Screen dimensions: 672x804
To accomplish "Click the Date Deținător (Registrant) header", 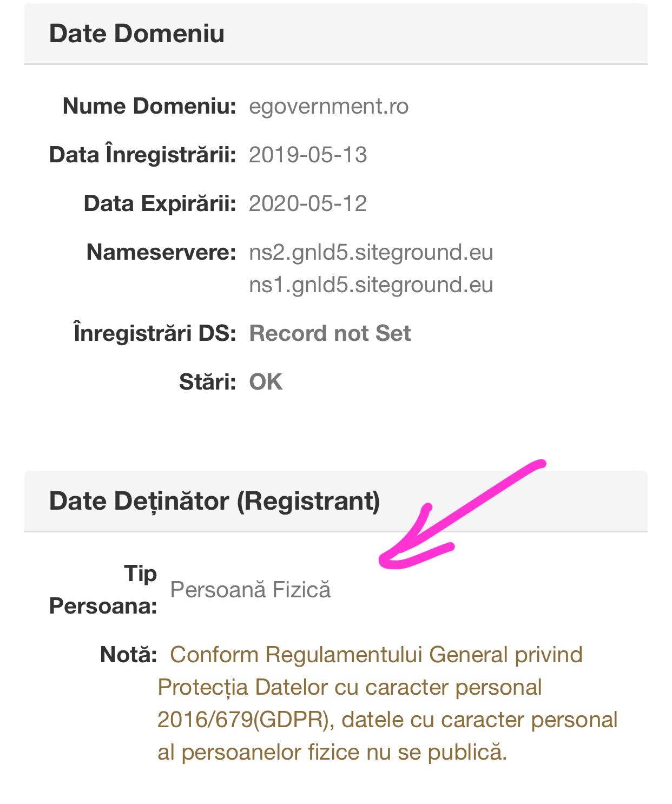I will pos(214,501).
